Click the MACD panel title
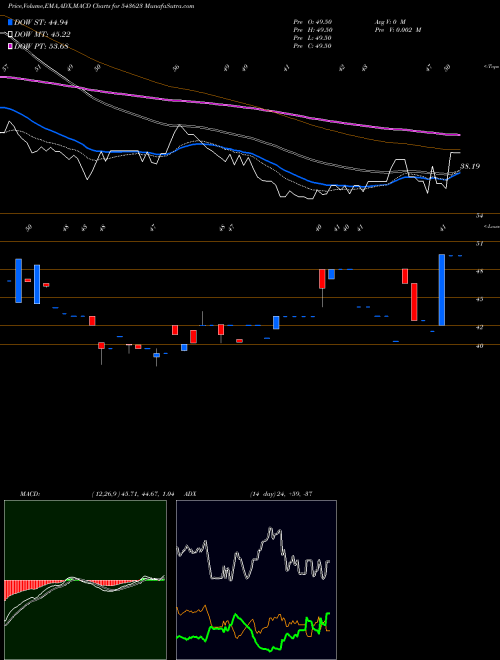 29,494
